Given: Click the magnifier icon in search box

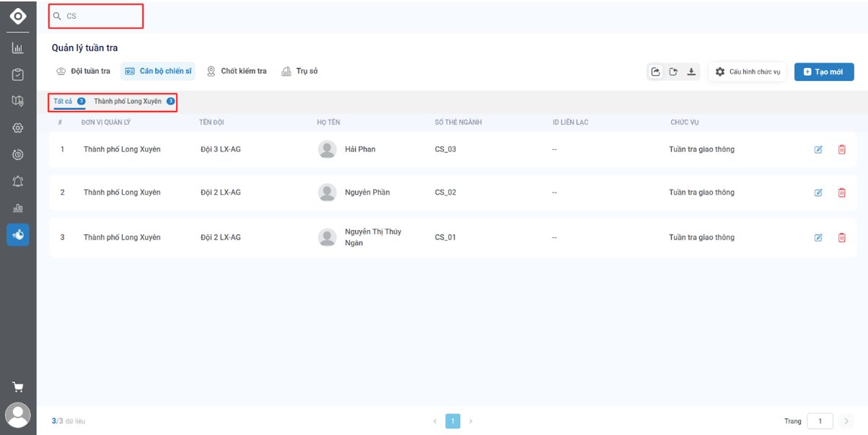Looking at the screenshot, I should coord(57,16).
